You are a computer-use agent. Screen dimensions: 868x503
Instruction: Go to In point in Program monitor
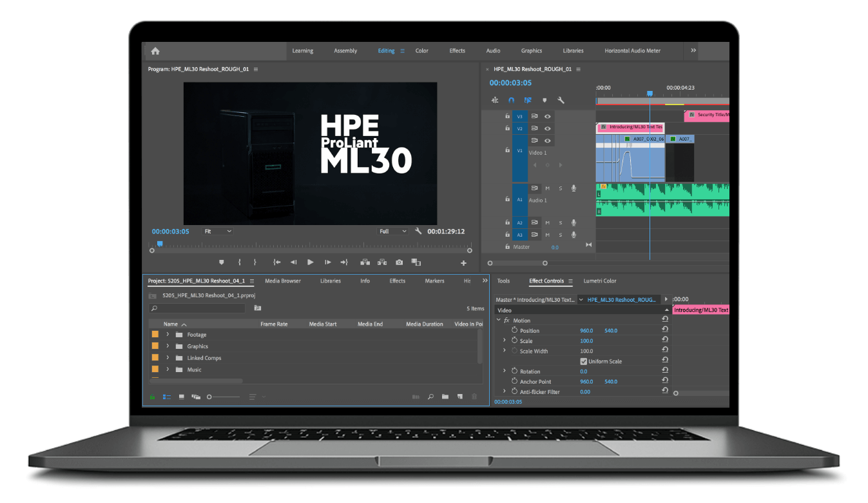point(276,262)
